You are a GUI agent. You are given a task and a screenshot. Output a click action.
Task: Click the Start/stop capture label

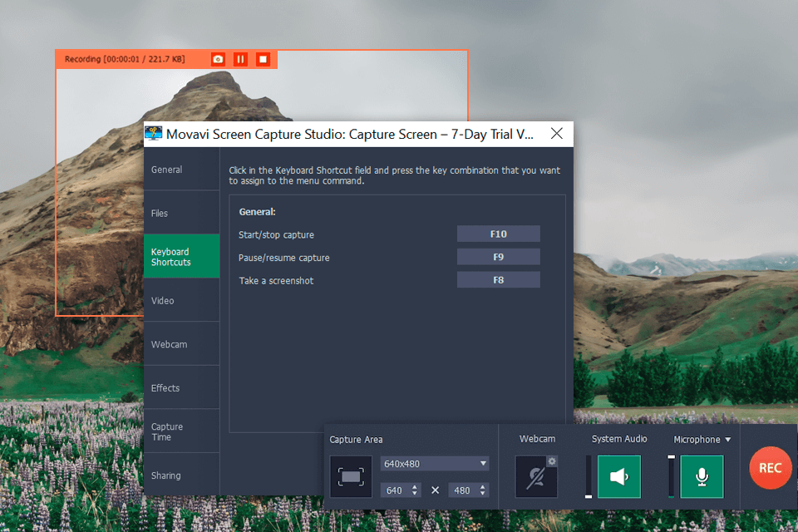tap(276, 234)
